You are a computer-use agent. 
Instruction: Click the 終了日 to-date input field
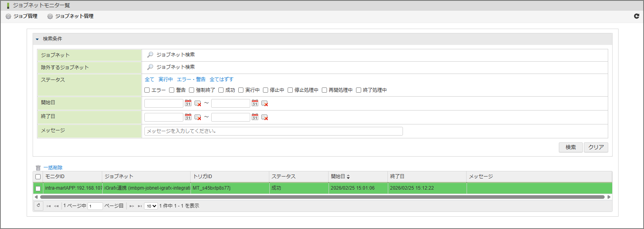[x=231, y=117]
